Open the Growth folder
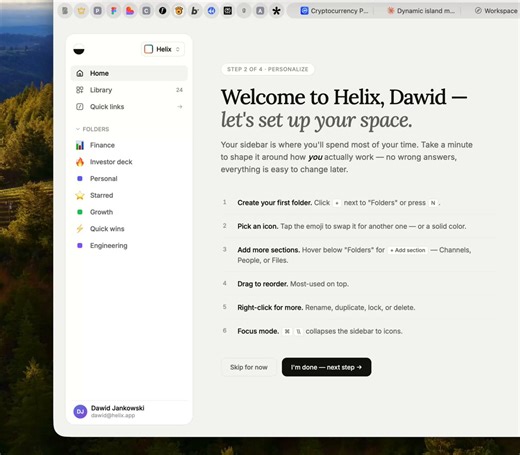The width and height of the screenshot is (520, 455). tap(129, 212)
